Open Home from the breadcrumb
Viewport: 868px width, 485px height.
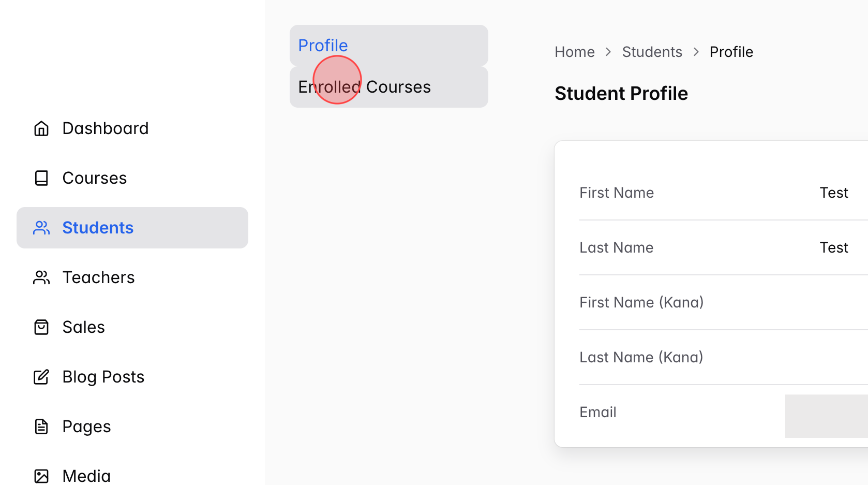click(574, 52)
